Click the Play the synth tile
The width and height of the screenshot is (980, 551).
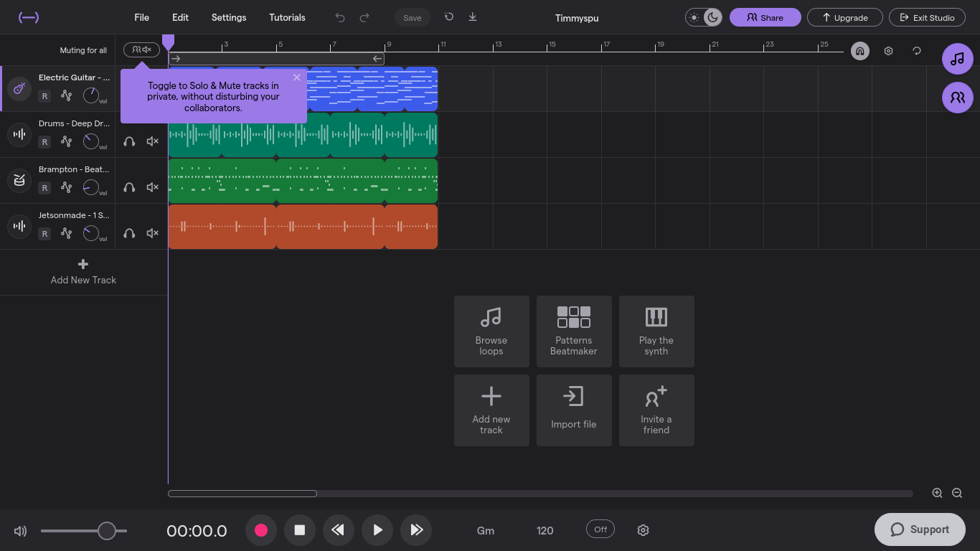click(656, 331)
